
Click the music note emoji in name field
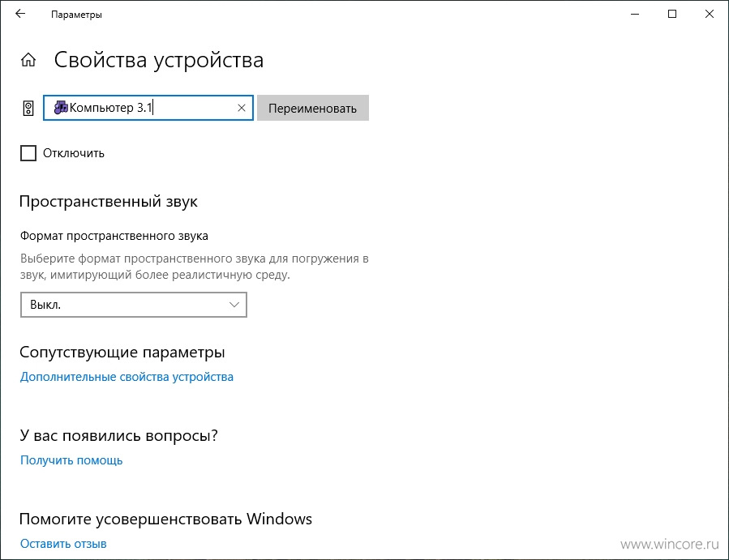coord(61,107)
